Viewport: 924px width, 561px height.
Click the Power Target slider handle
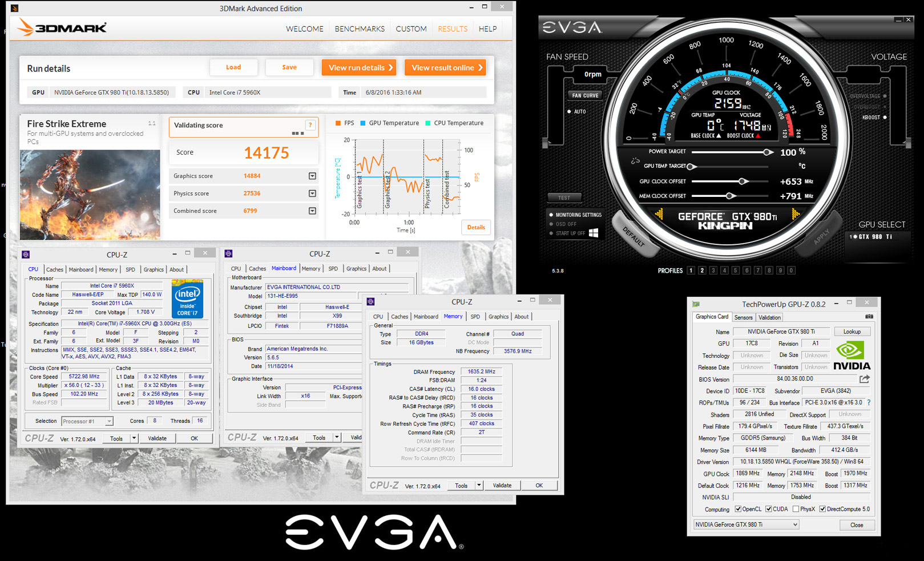(x=768, y=152)
